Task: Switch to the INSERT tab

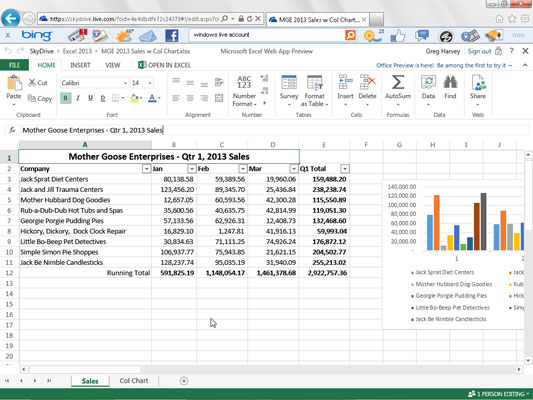Action: [x=80, y=65]
